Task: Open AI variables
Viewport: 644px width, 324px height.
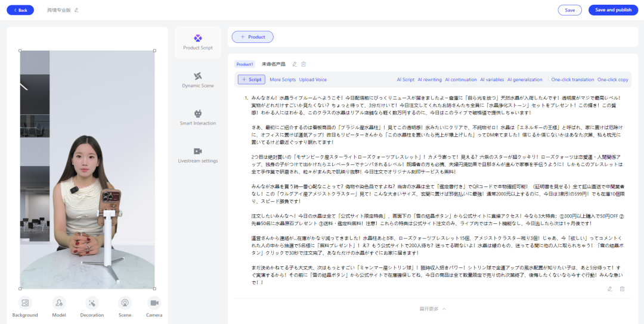Action: [492, 80]
